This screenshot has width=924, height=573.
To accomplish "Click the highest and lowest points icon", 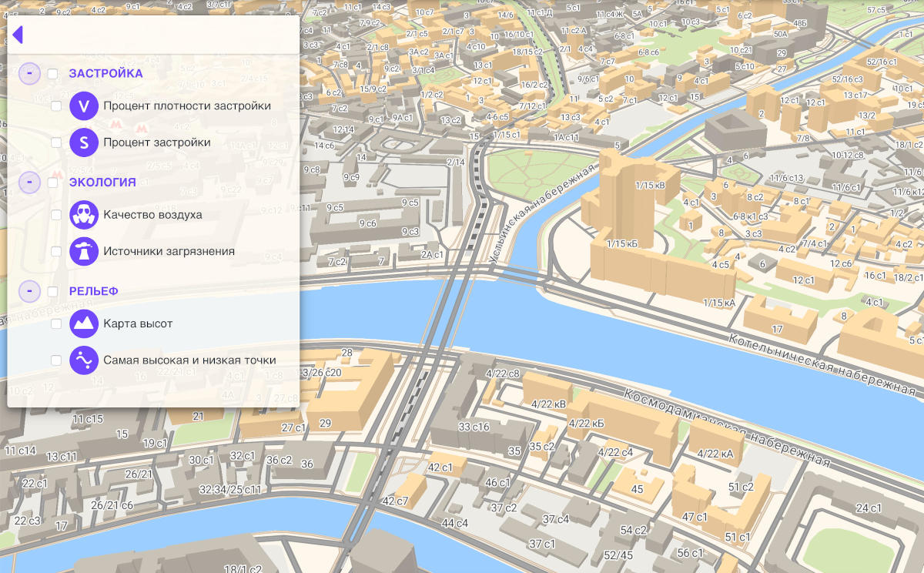I will point(84,360).
